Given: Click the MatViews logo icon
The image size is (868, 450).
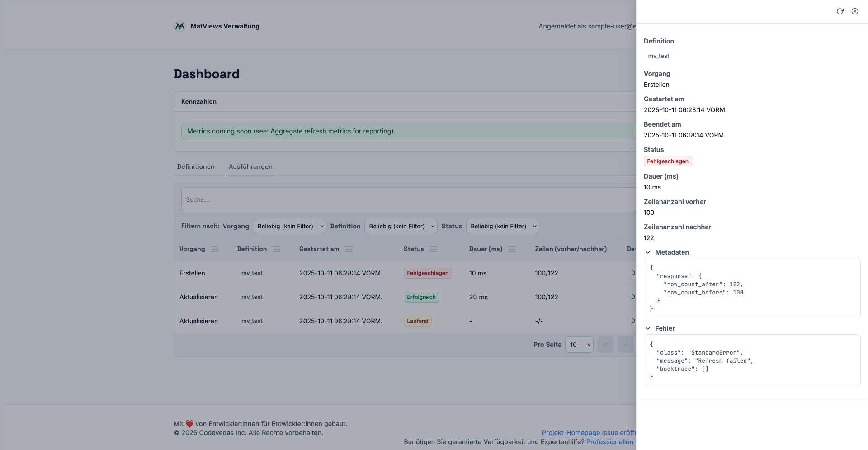Looking at the screenshot, I should 180,26.
